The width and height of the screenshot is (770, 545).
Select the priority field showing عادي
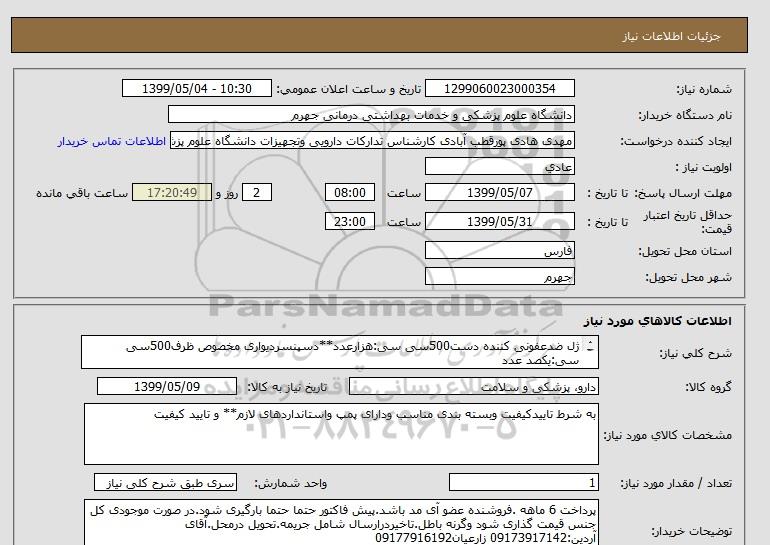tap(499, 166)
